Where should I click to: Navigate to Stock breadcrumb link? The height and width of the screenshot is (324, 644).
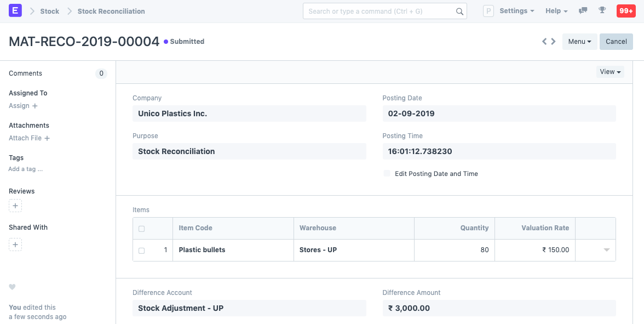pos(49,11)
